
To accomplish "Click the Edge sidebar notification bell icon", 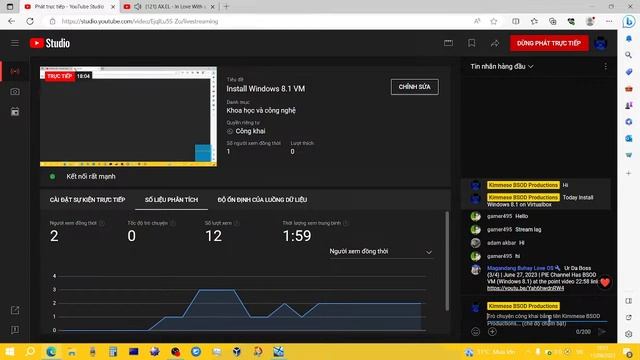I will 629,39.
